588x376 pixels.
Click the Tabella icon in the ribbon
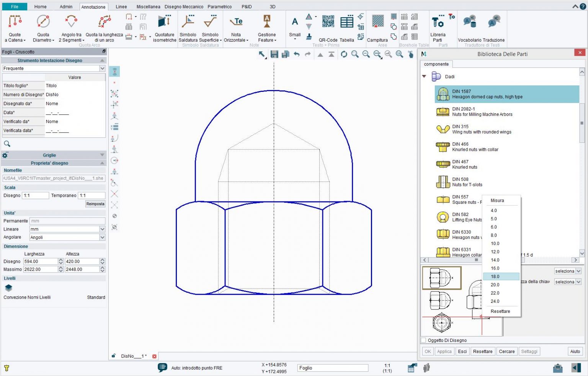347,21
